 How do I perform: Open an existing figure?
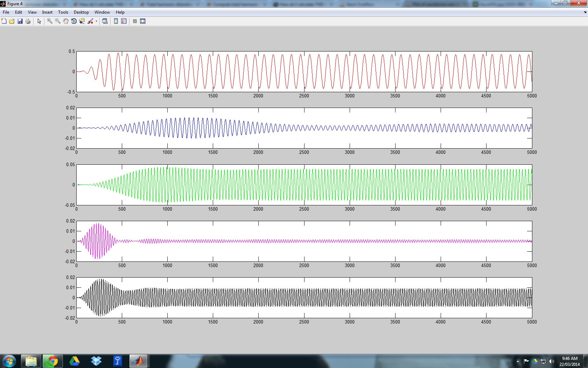(x=12, y=21)
